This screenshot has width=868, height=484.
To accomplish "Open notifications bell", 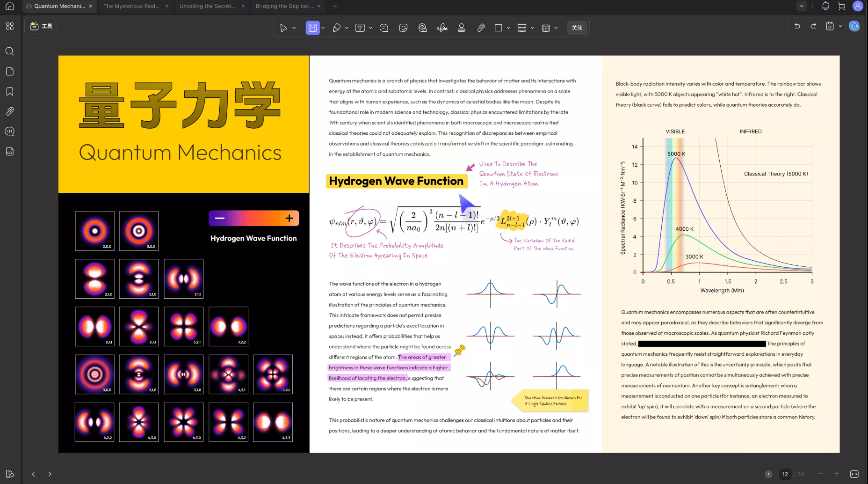I will tap(825, 6).
